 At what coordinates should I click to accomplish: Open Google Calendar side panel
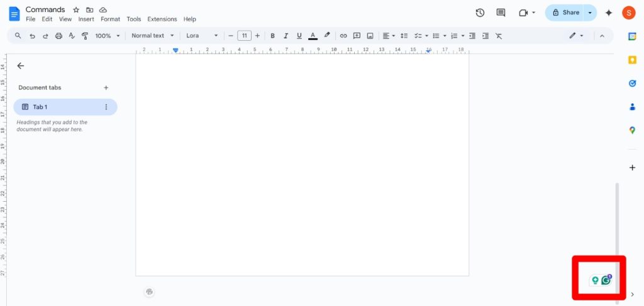pos(632,36)
